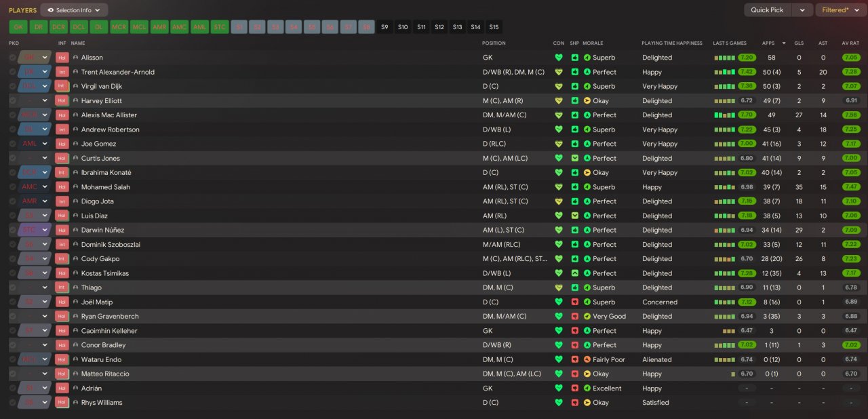Screen dimensions: 868x419
Task: Open Darwin Núñez's STC position selector
Action: click(x=35, y=230)
